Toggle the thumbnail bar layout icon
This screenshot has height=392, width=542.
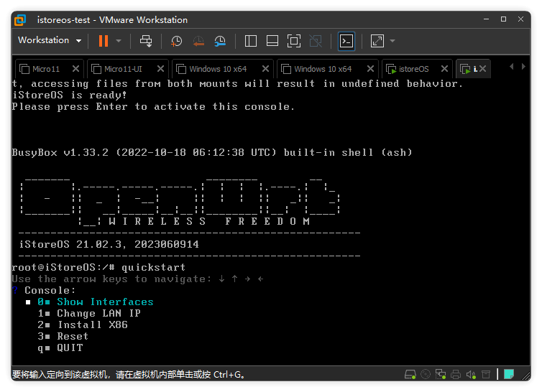(x=272, y=41)
